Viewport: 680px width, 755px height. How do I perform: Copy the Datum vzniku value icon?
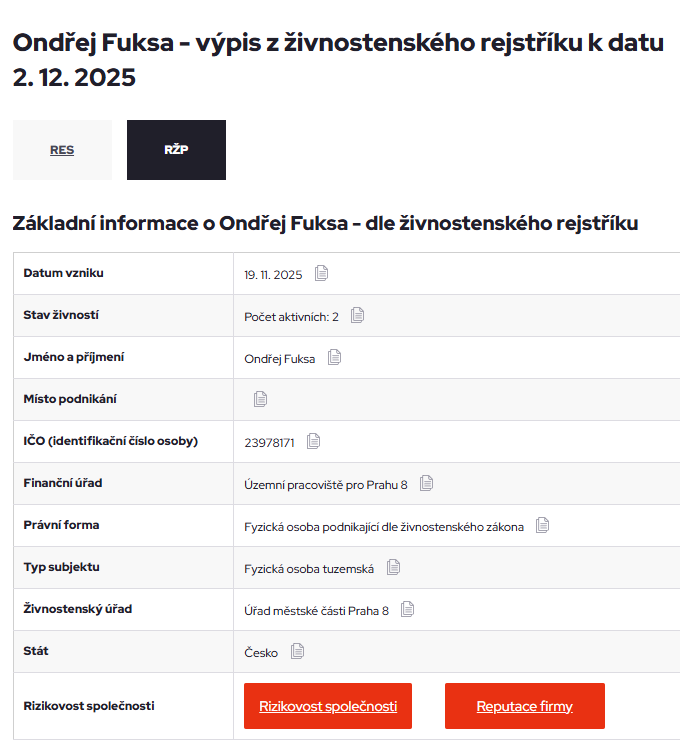tap(321, 273)
